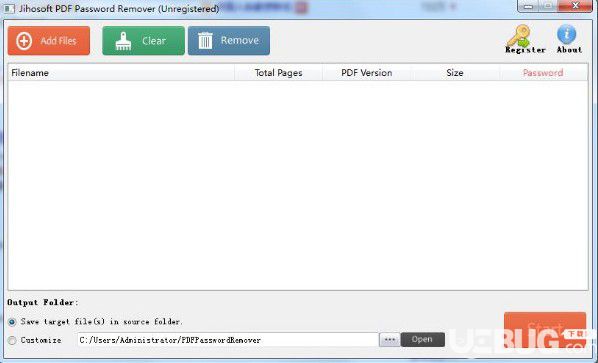
Task: Click the Total Pages column header
Action: tap(278, 72)
